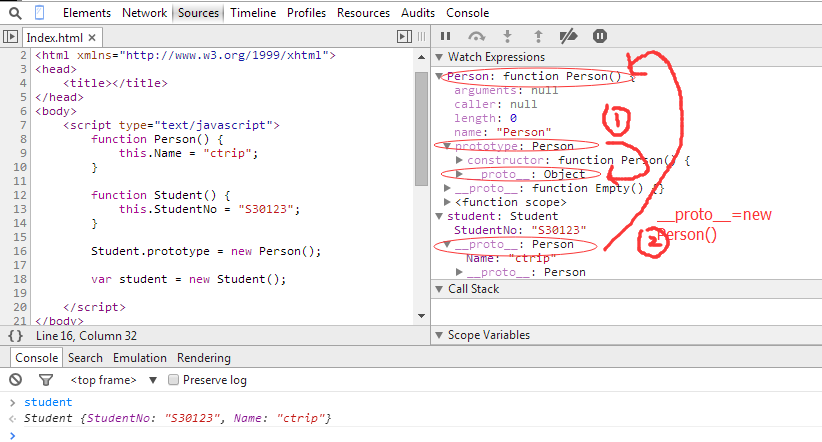Switch to the Network tab
Screen dimensions: 822x442
tap(144, 13)
